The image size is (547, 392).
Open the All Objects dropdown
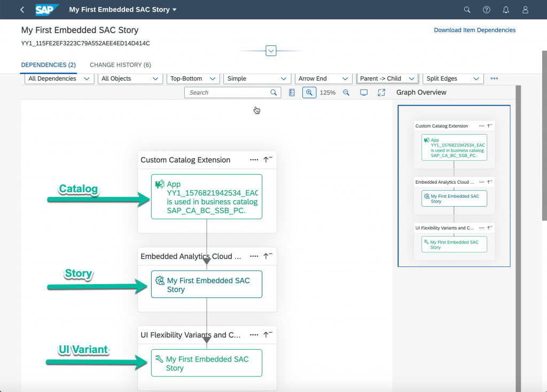pyautogui.click(x=130, y=79)
